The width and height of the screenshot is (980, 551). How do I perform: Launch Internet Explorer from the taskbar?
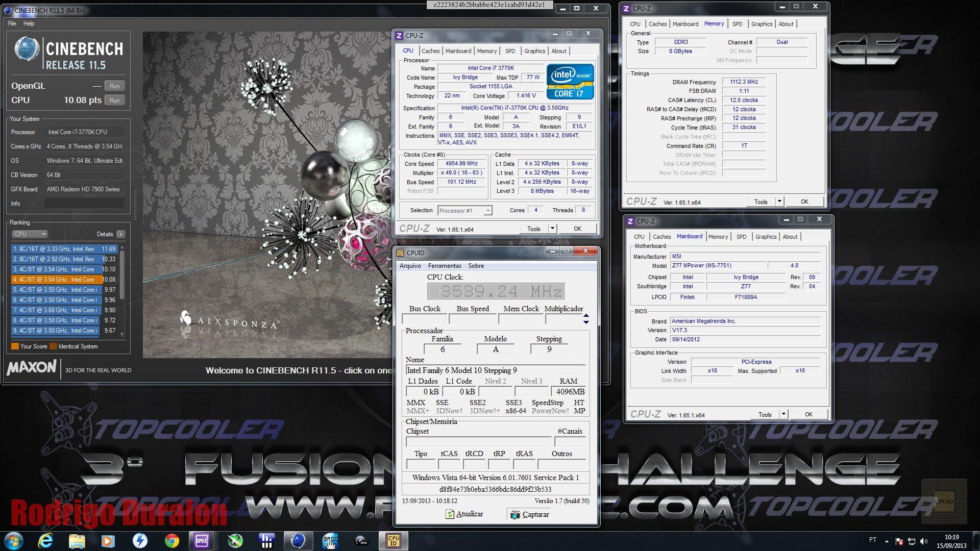[46, 541]
